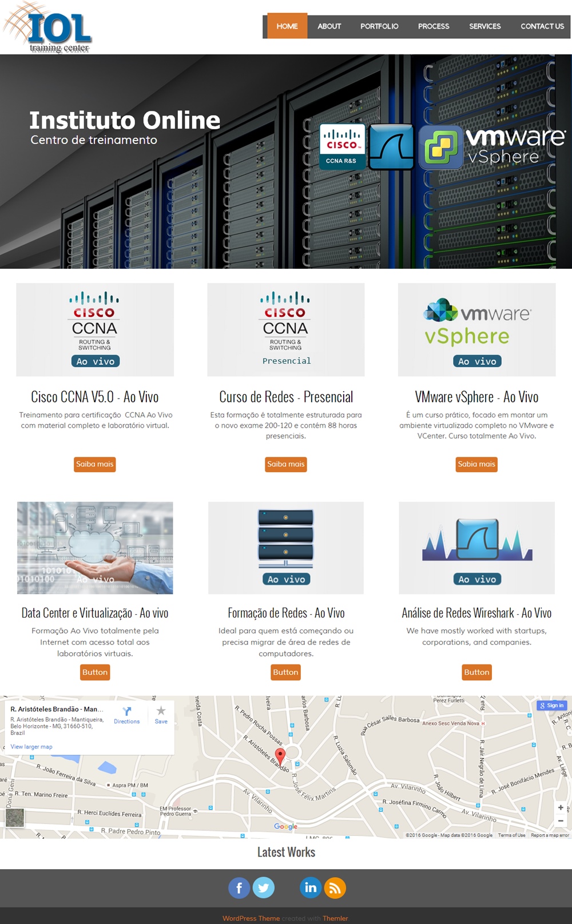Click Button under Análise de Redes Wireshark
572x924 pixels.
(x=477, y=672)
